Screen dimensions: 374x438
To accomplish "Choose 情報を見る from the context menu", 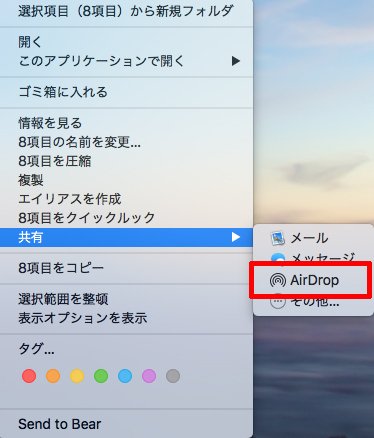I will [x=126, y=123].
